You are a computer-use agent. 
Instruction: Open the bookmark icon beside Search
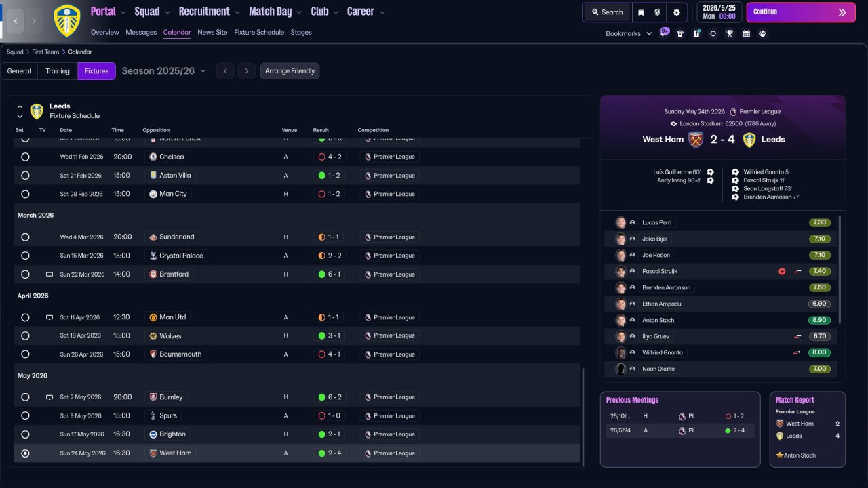pos(641,12)
